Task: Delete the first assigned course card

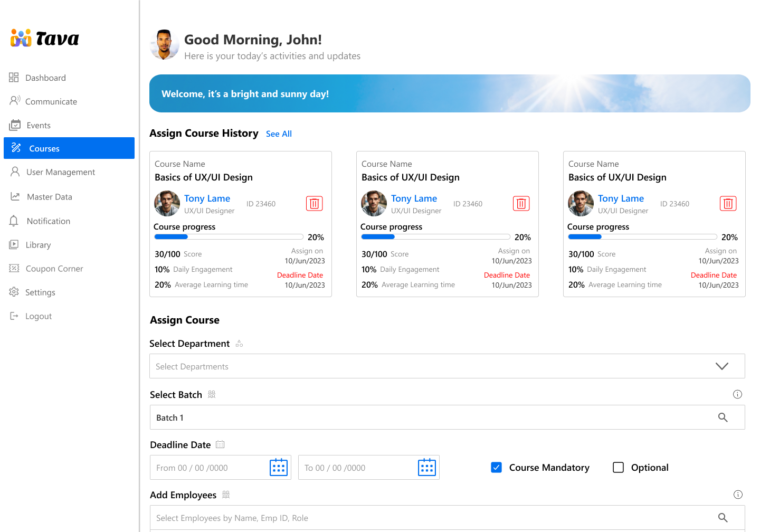Action: (314, 204)
